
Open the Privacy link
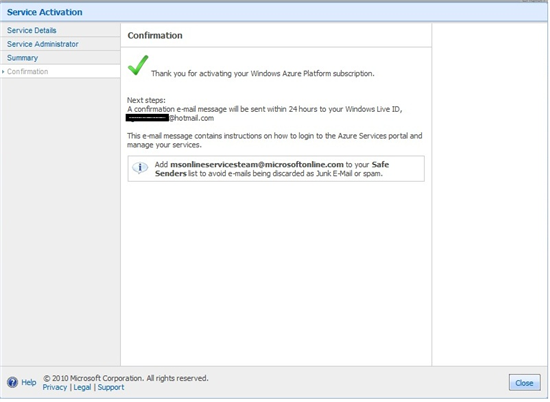click(55, 387)
